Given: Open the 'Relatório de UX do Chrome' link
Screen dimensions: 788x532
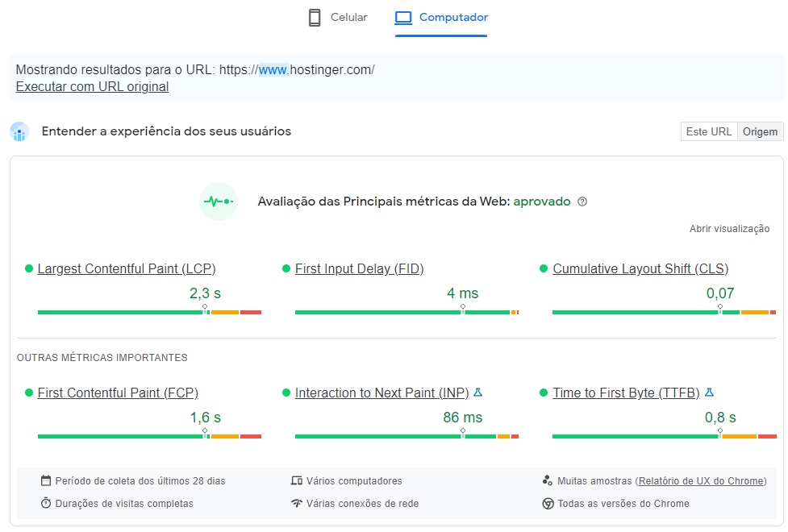Looking at the screenshot, I should click(700, 480).
